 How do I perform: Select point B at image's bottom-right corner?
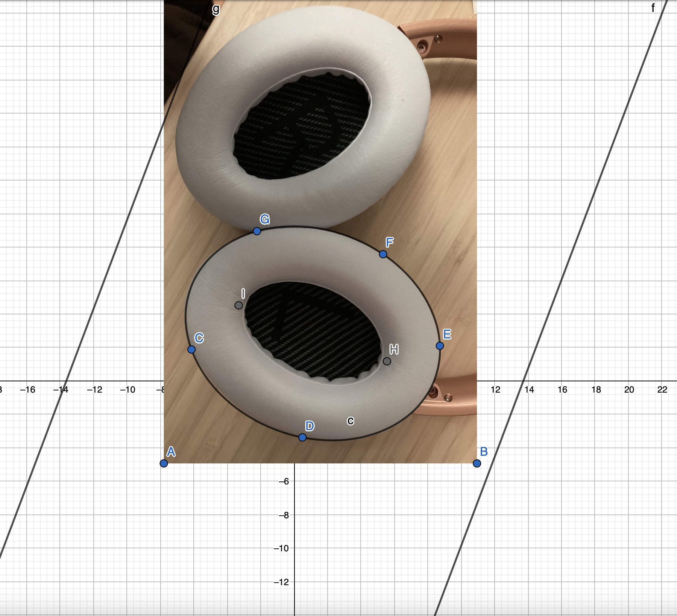point(477,463)
